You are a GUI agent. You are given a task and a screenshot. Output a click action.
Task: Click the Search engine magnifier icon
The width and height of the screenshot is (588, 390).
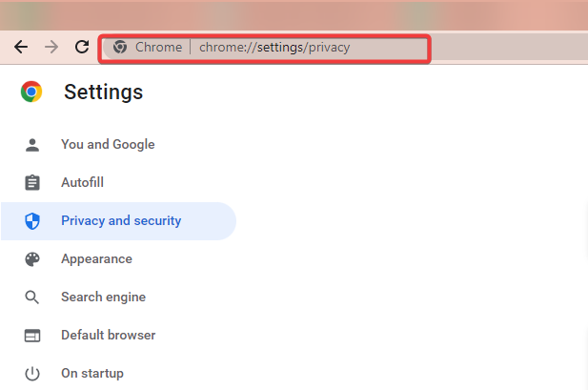(31, 298)
